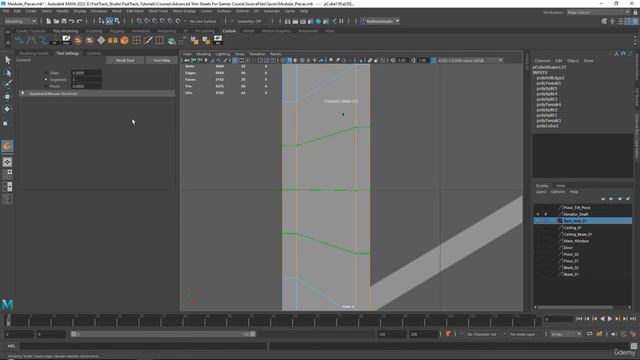Click the orange round shelf icon
The image size is (640, 360).
click(x=78, y=40)
